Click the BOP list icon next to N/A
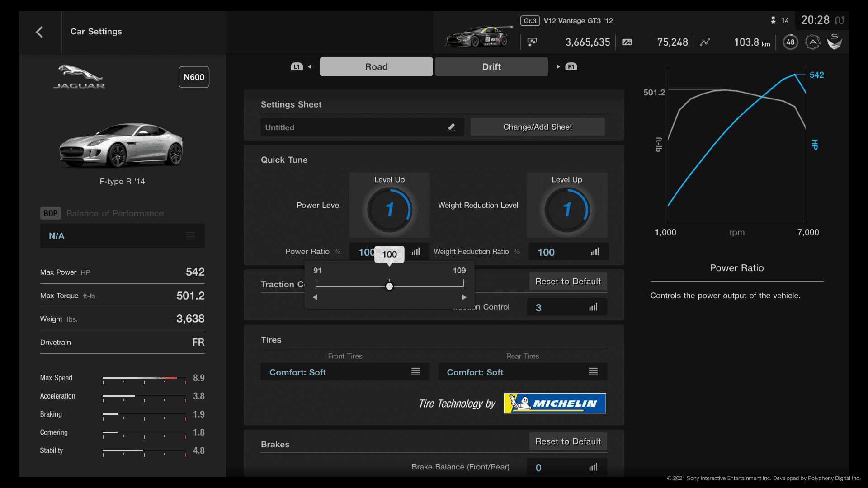Screen dimensions: 868x488 coord(191,236)
